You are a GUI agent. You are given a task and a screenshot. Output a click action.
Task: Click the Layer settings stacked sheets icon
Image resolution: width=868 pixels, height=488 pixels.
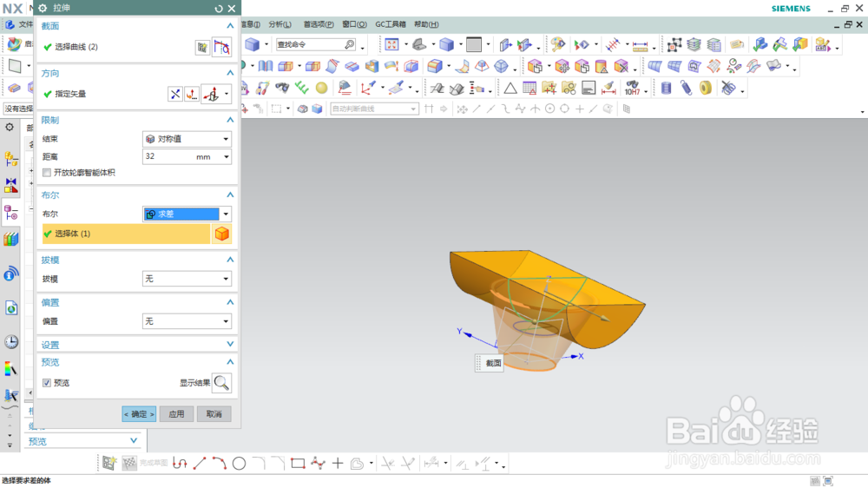694,45
